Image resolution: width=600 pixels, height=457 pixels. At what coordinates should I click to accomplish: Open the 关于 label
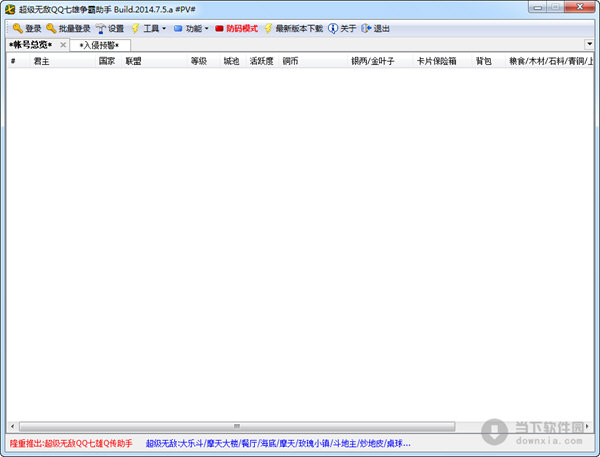[348, 29]
